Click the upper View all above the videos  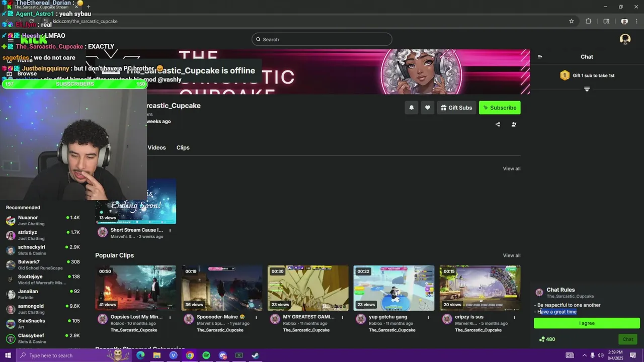[x=512, y=168]
